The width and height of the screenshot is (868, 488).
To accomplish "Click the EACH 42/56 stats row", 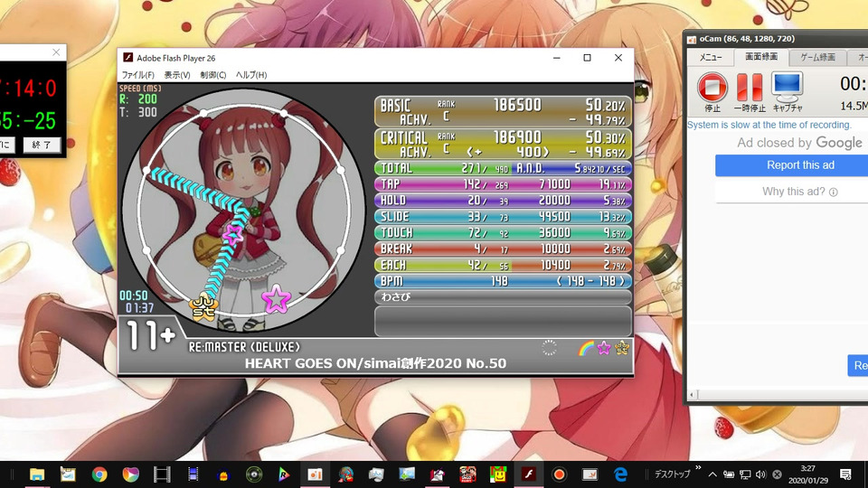I will (503, 265).
